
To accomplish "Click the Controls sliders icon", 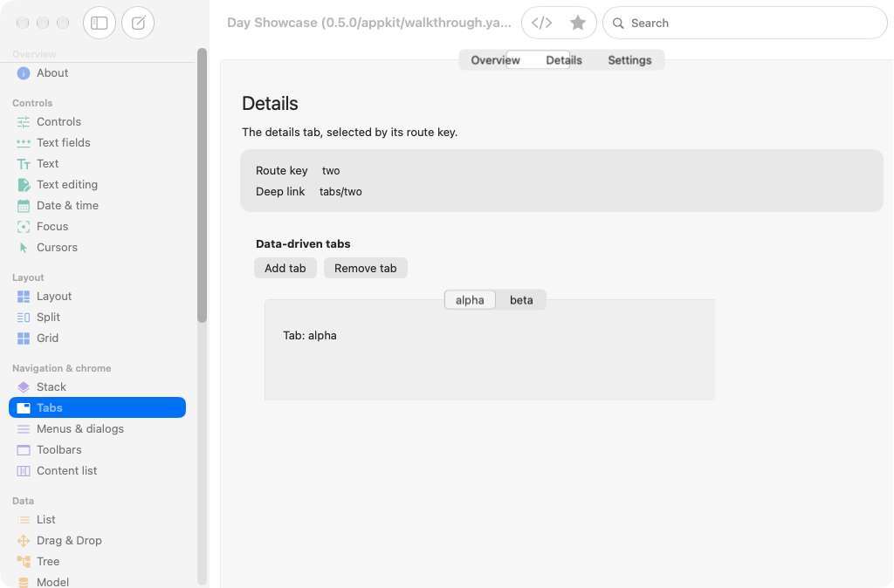I will [x=24, y=122].
